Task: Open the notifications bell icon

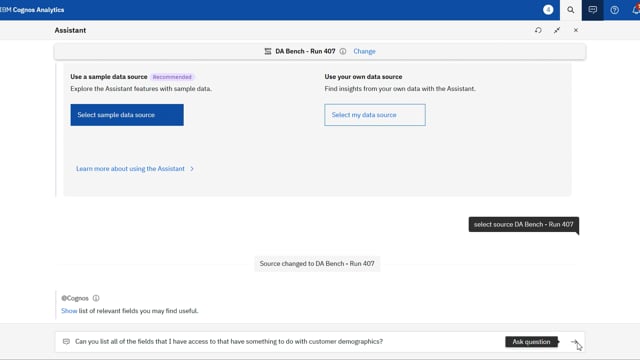Action: pos(635,10)
